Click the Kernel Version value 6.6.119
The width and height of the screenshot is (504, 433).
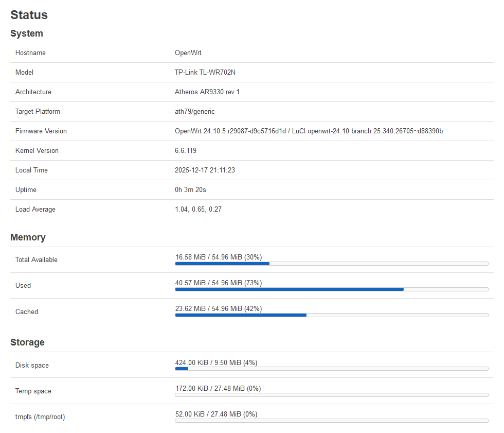click(186, 151)
